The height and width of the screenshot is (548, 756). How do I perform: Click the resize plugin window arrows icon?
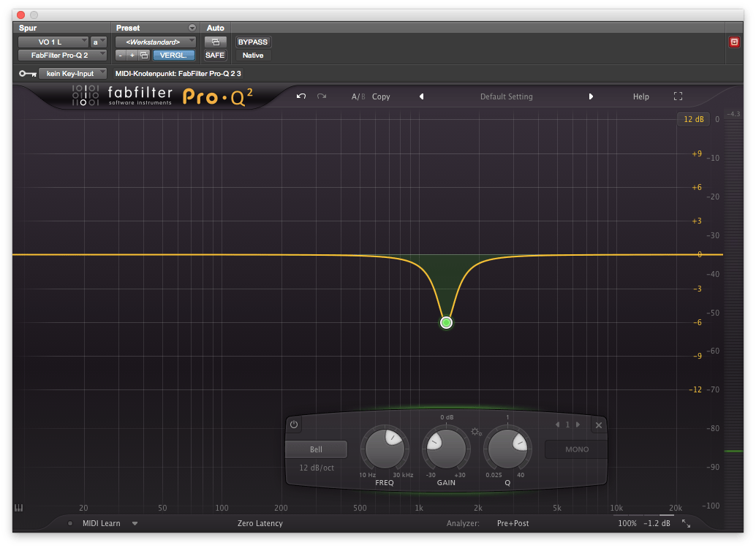pyautogui.click(x=686, y=523)
